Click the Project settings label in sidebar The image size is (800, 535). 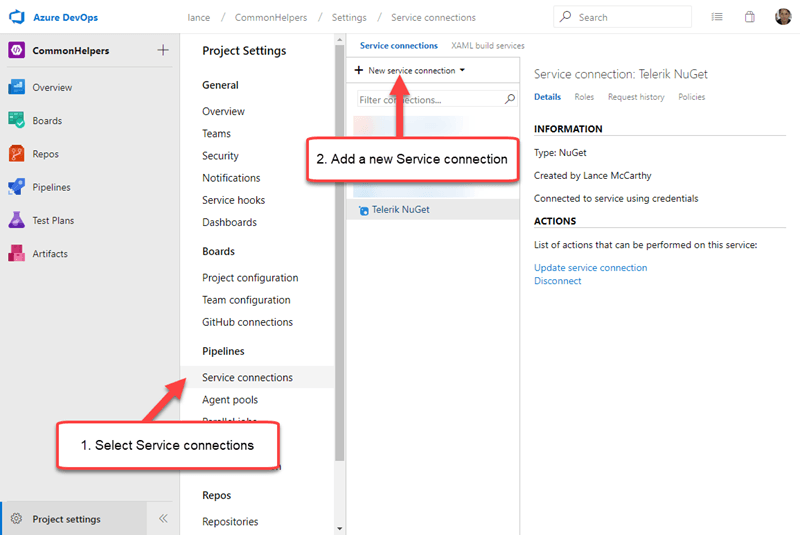click(x=66, y=519)
